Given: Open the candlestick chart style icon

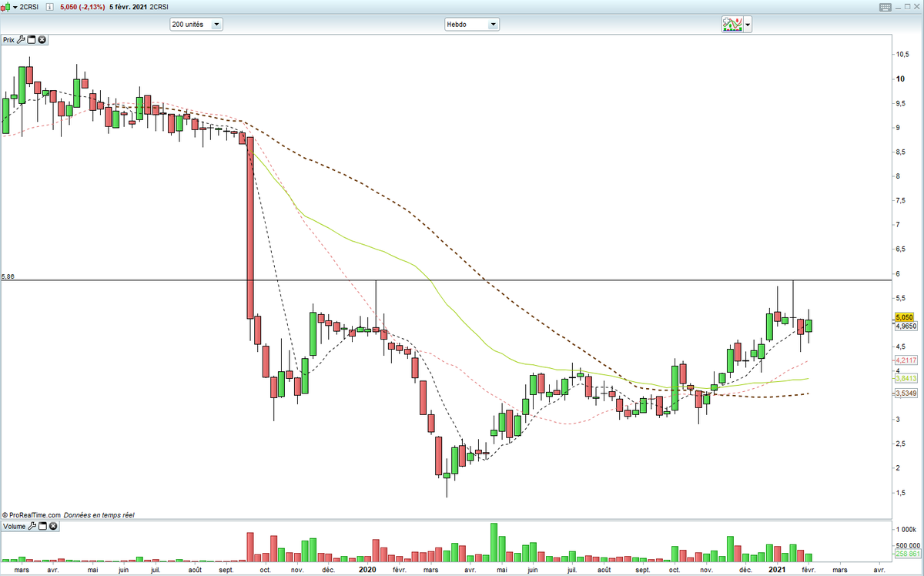Looking at the screenshot, I should (6, 6).
